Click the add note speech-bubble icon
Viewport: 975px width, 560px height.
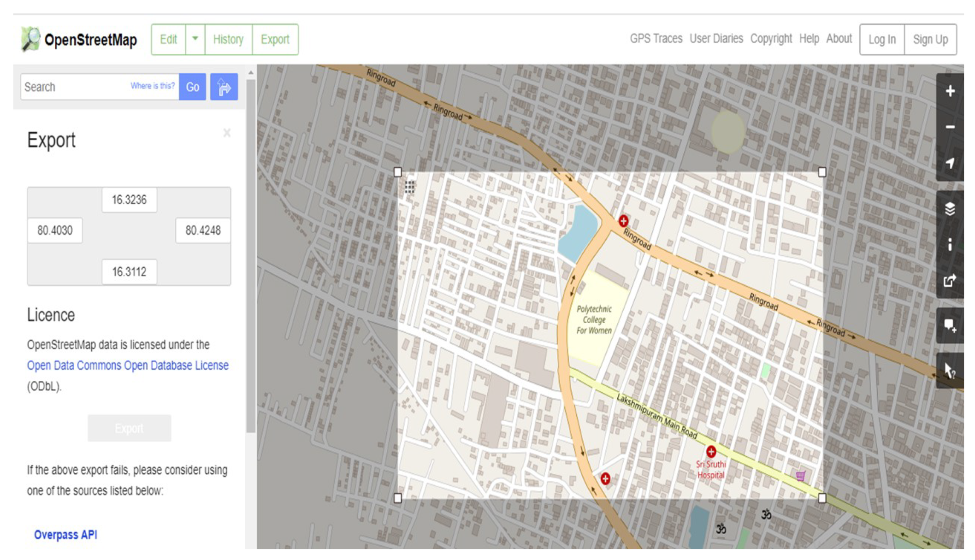tap(949, 326)
